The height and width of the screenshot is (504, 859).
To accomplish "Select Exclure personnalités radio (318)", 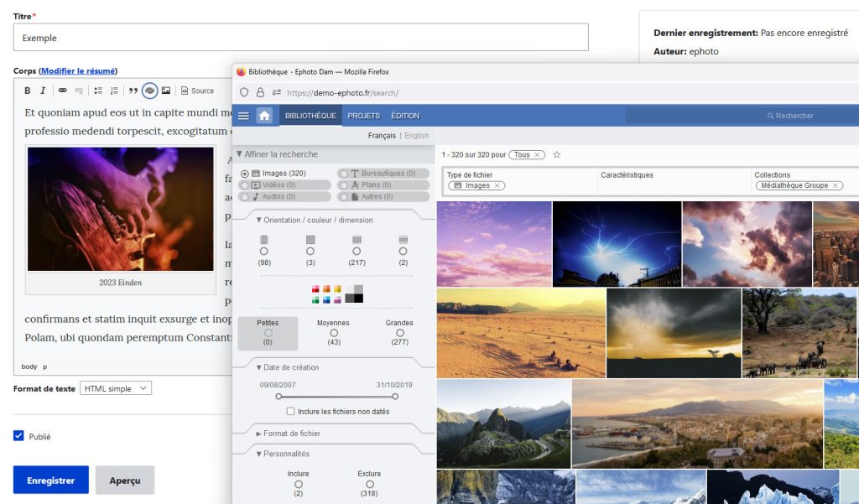I will [370, 484].
